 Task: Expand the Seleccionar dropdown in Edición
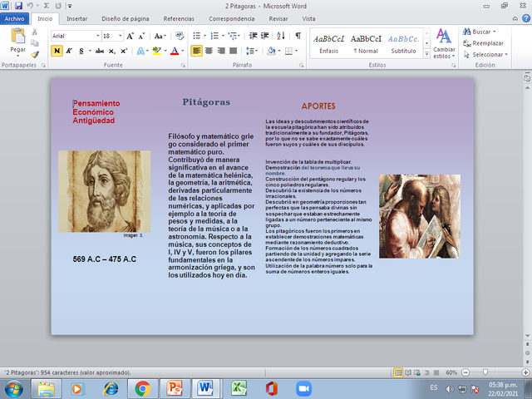coord(488,54)
